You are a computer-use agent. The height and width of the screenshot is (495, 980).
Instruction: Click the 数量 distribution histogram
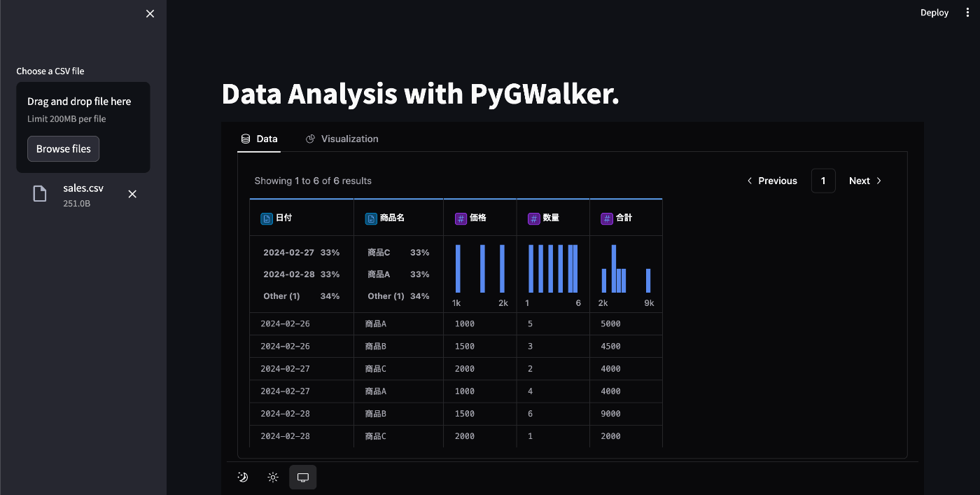553,268
